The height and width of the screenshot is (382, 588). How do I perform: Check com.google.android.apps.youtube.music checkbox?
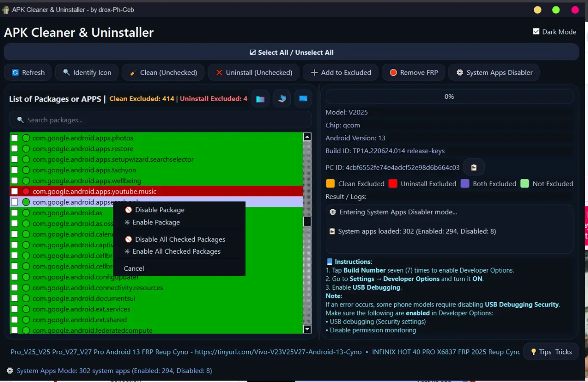tap(15, 191)
